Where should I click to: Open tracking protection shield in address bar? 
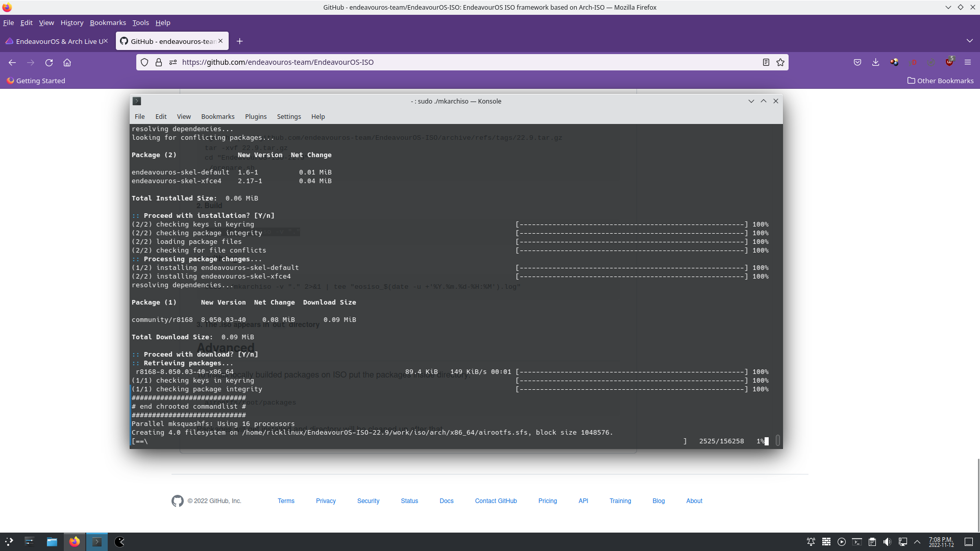pos(144,62)
